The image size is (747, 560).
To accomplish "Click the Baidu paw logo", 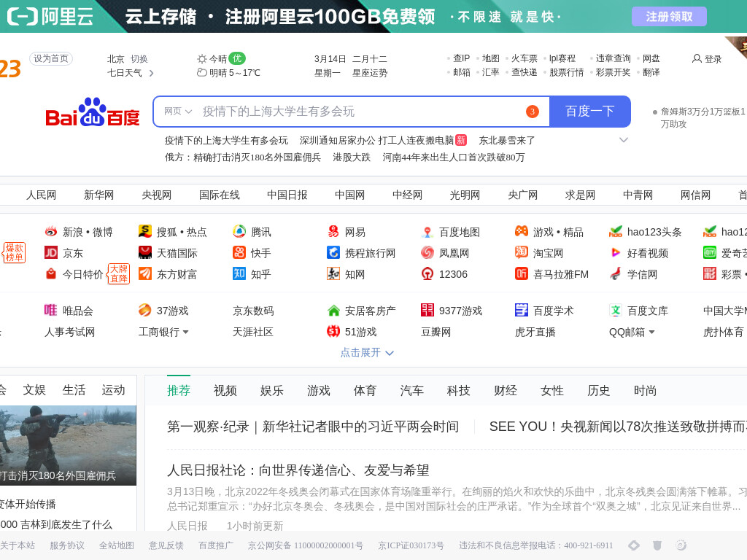I will coord(93,112).
